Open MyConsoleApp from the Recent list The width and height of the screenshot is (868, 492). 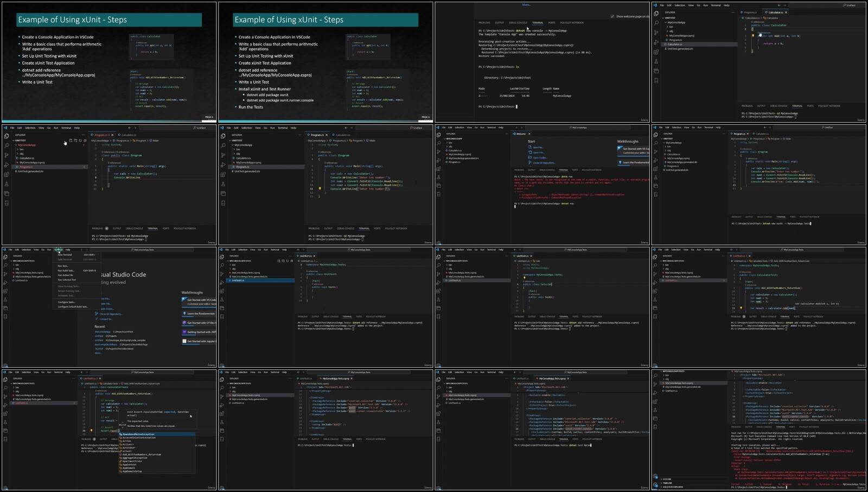click(x=103, y=331)
